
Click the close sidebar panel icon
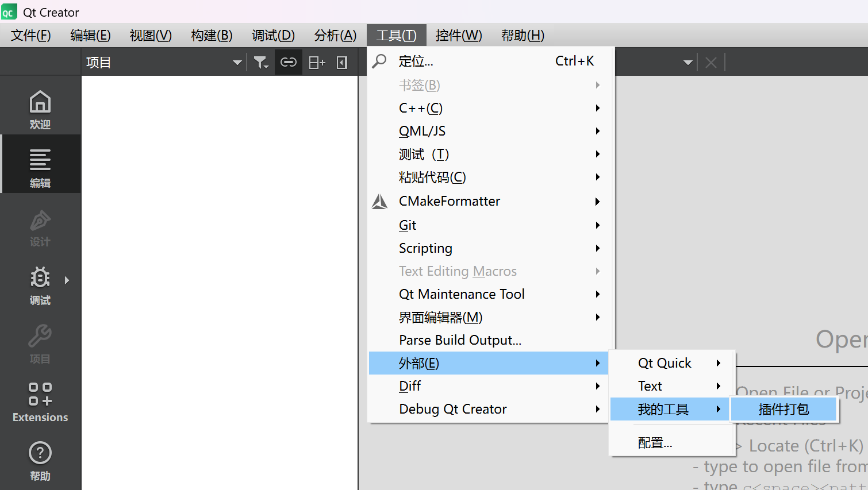point(342,62)
